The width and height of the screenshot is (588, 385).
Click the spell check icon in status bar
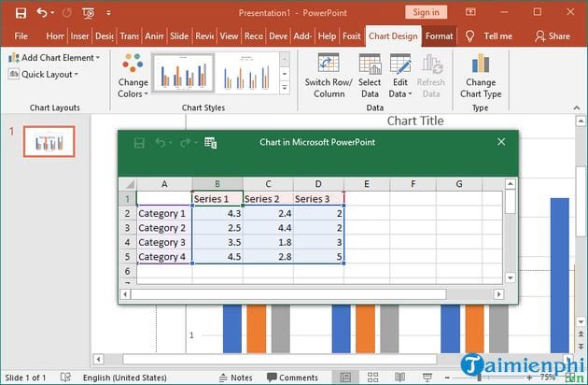point(65,378)
